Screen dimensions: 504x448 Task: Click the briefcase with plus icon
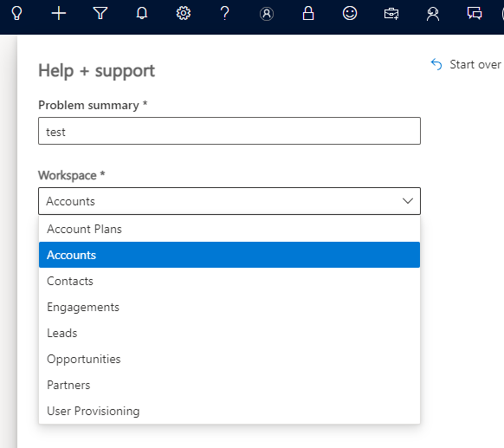tap(391, 14)
